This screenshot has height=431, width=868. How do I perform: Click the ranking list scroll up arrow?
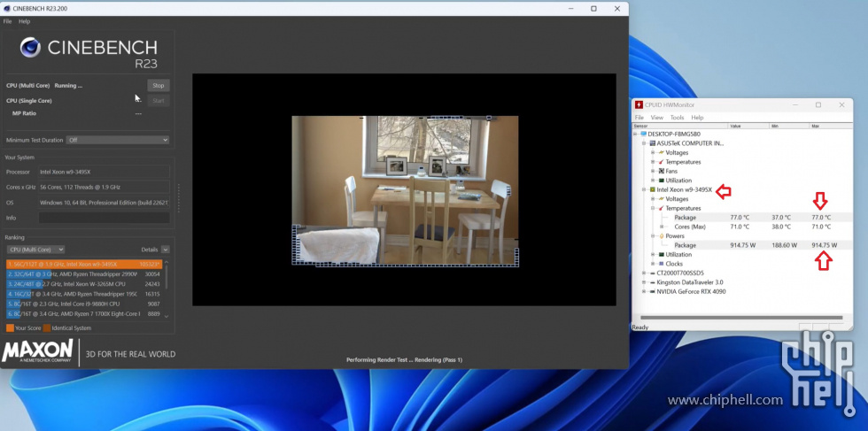point(167,262)
